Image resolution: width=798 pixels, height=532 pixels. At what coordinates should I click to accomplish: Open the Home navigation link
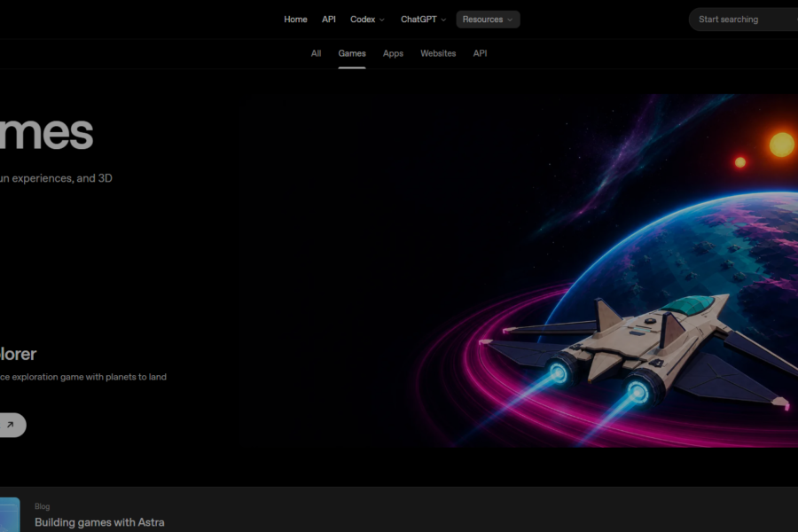(x=295, y=20)
